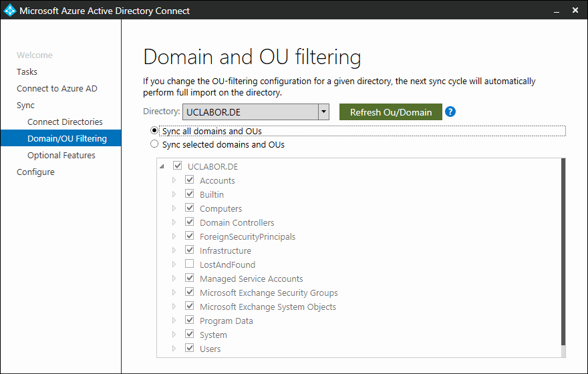Toggle the Managed Service Accounts checkbox
This screenshot has width=588, height=374.
tap(189, 278)
